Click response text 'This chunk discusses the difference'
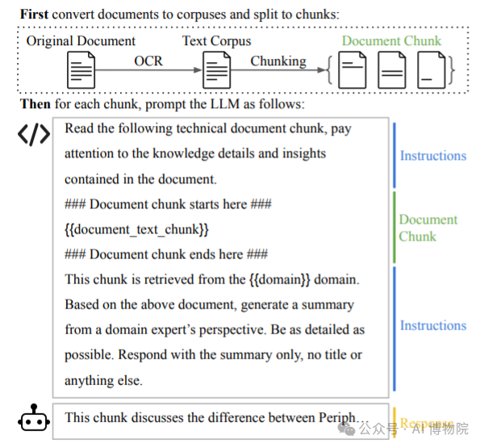Image resolution: width=484 pixels, height=448 pixels. [216, 417]
